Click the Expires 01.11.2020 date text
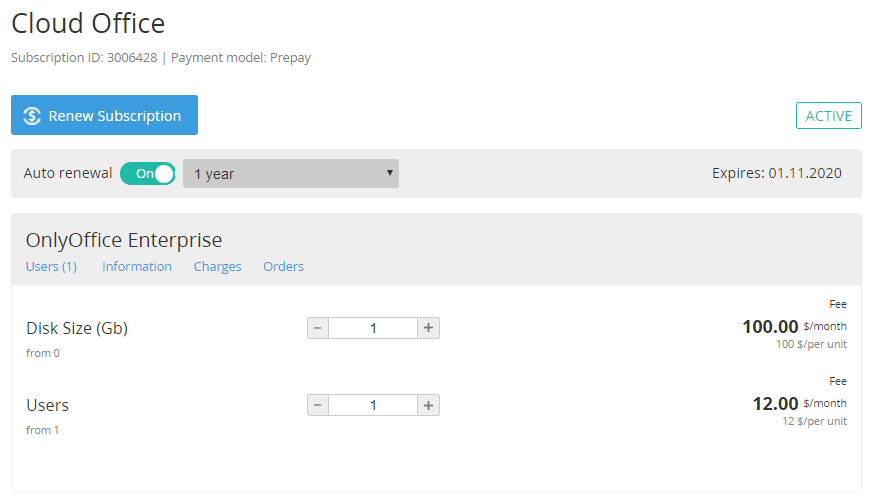The image size is (872, 499). point(776,174)
